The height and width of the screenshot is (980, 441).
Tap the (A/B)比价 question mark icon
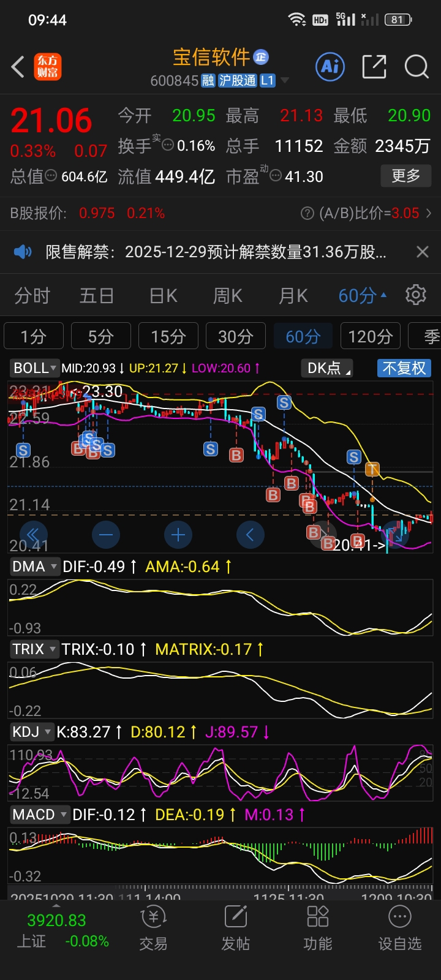[x=307, y=213]
